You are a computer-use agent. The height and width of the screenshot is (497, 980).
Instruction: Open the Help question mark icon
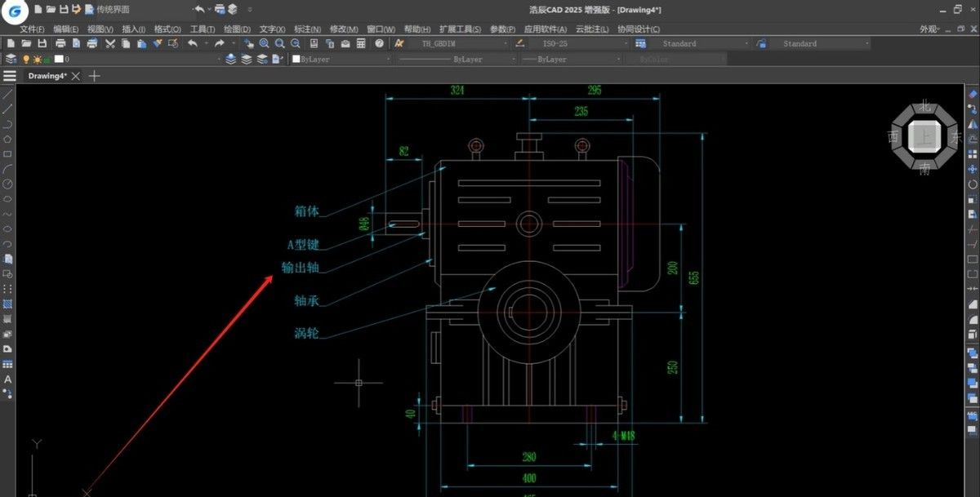(380, 43)
